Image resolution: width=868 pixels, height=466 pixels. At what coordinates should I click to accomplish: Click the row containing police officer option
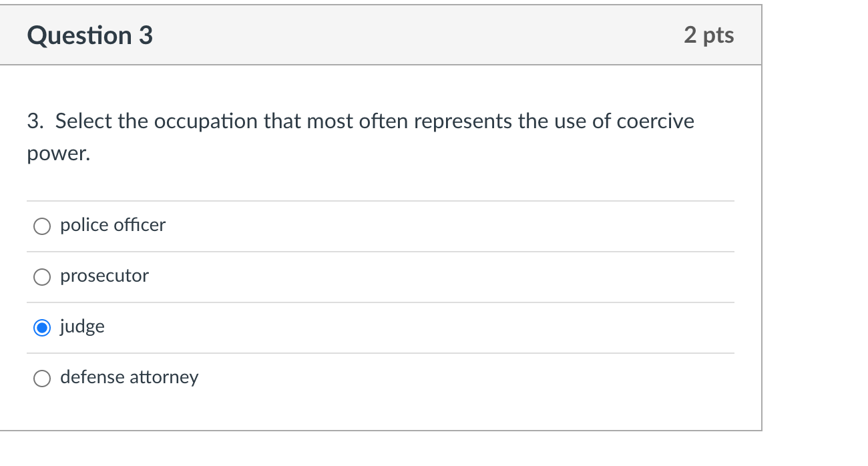click(381, 226)
